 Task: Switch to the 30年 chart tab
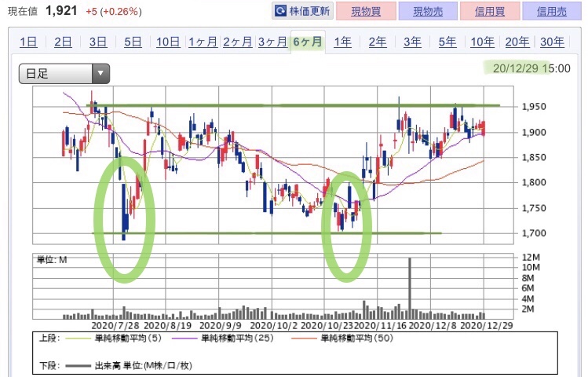[552, 42]
